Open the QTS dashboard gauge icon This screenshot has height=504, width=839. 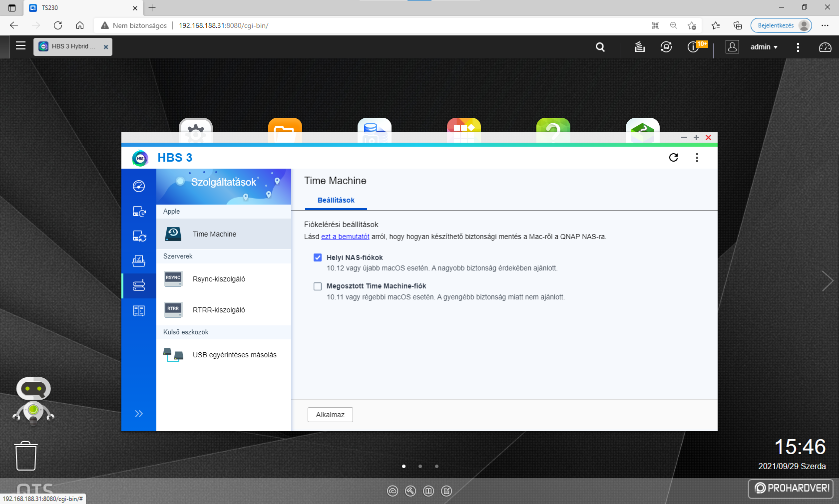825,47
